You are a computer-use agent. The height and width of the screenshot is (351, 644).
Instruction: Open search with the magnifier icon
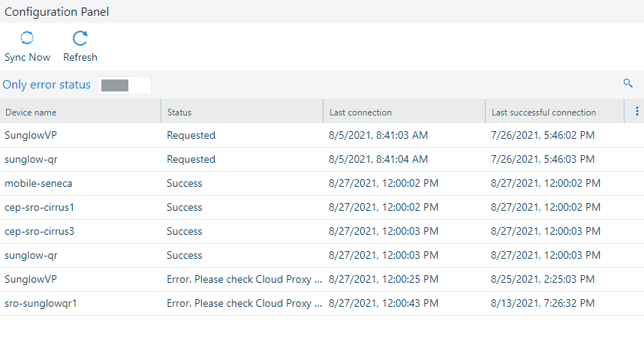[628, 83]
